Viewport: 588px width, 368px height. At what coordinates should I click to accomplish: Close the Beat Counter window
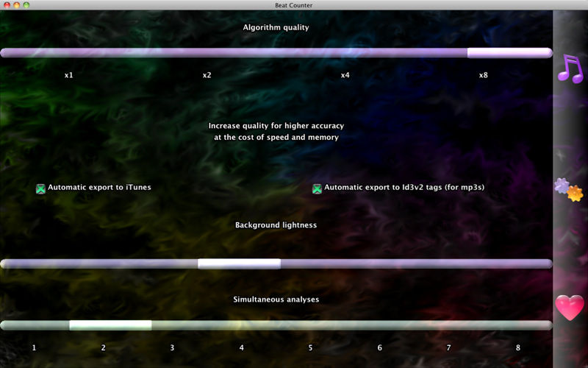click(7, 5)
